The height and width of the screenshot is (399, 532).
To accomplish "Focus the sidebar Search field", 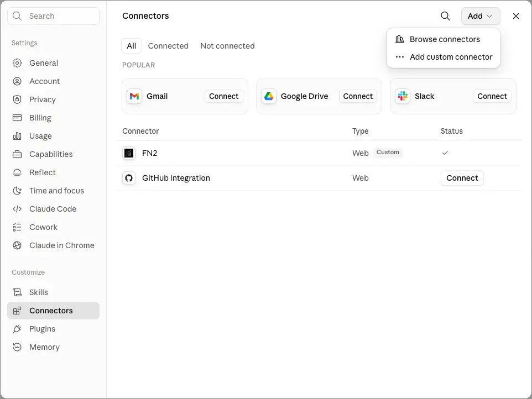I will click(53, 16).
